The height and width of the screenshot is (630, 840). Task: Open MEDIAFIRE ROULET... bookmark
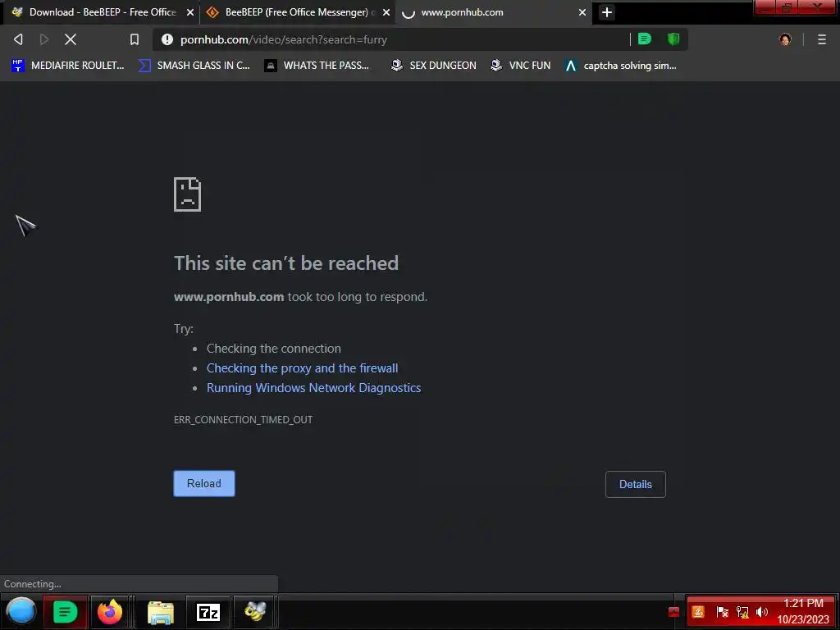pyautogui.click(x=67, y=66)
